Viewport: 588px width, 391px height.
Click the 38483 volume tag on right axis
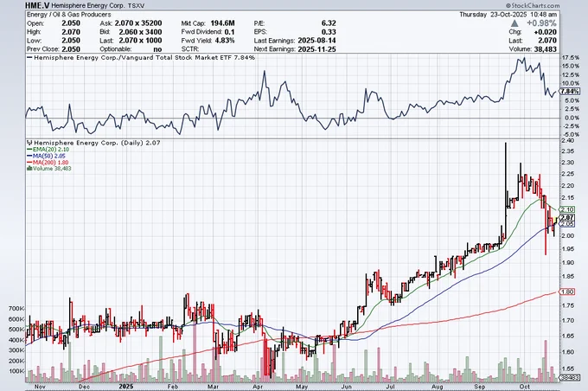[569, 377]
